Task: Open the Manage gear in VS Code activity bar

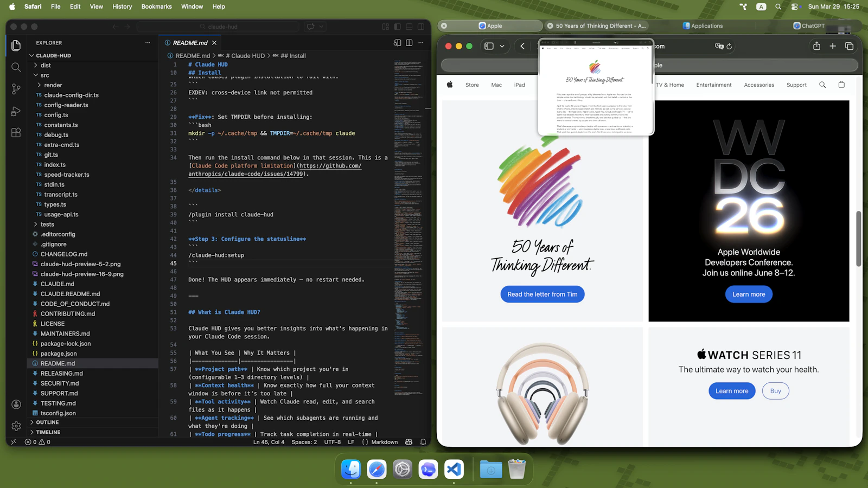Action: coord(16,426)
